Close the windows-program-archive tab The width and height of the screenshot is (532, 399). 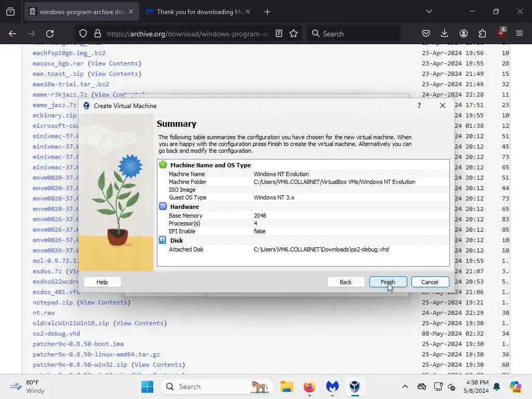coord(131,12)
